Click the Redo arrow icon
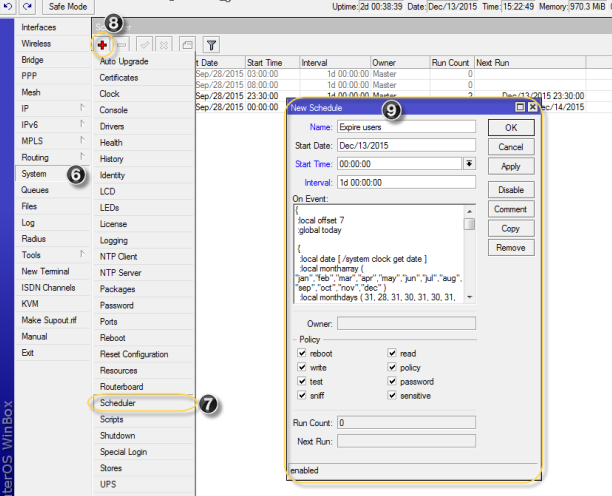 28,7
